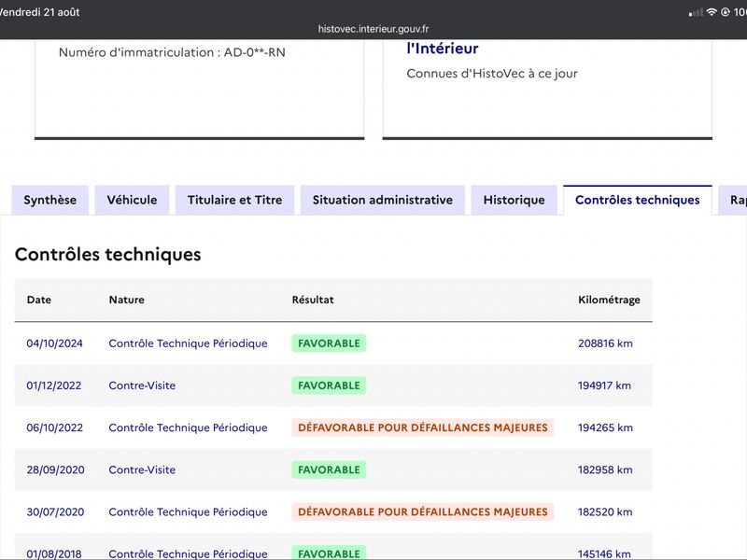Go to the Historique tab
This screenshot has width=747, height=560.
tap(514, 200)
